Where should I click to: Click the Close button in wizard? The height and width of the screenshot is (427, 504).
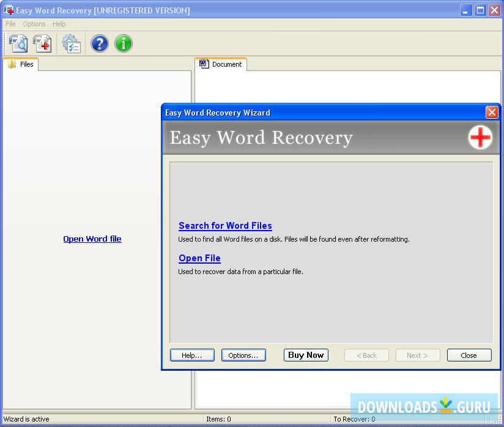point(469,355)
